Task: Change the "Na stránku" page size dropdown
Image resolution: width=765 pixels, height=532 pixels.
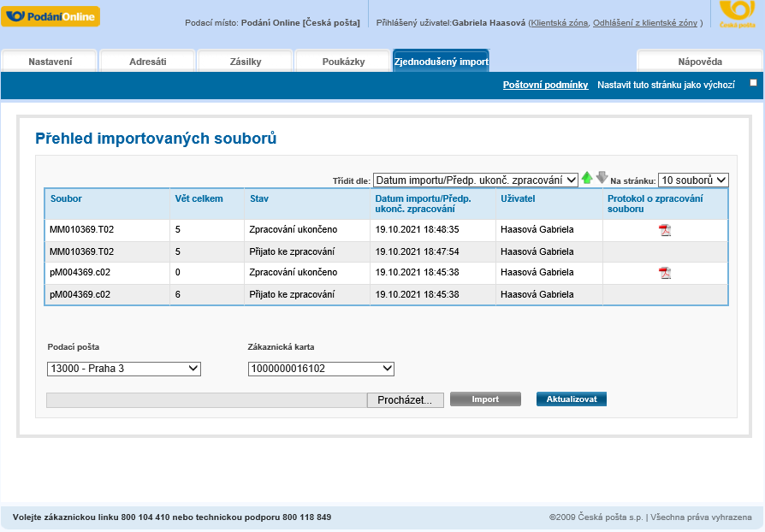Action: pyautogui.click(x=695, y=180)
